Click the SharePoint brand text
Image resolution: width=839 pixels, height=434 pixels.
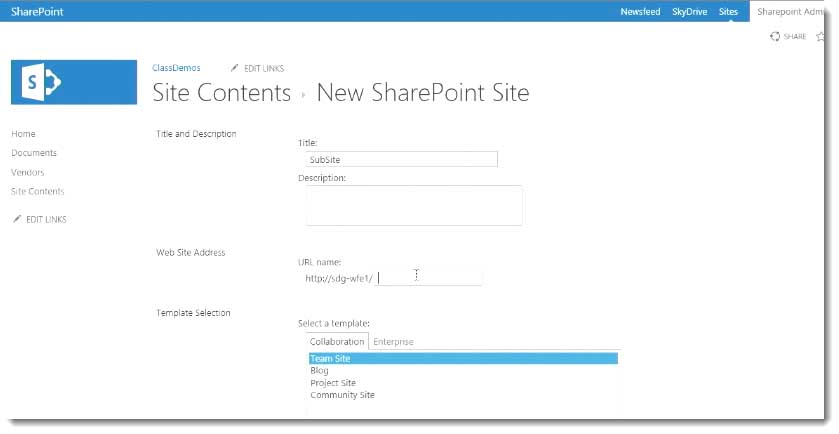tap(37, 11)
